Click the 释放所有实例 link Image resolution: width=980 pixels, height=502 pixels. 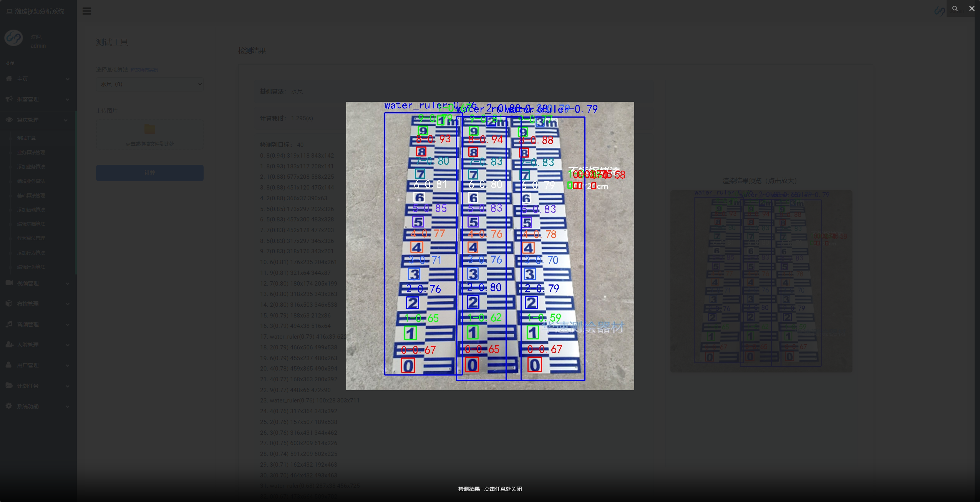144,70
